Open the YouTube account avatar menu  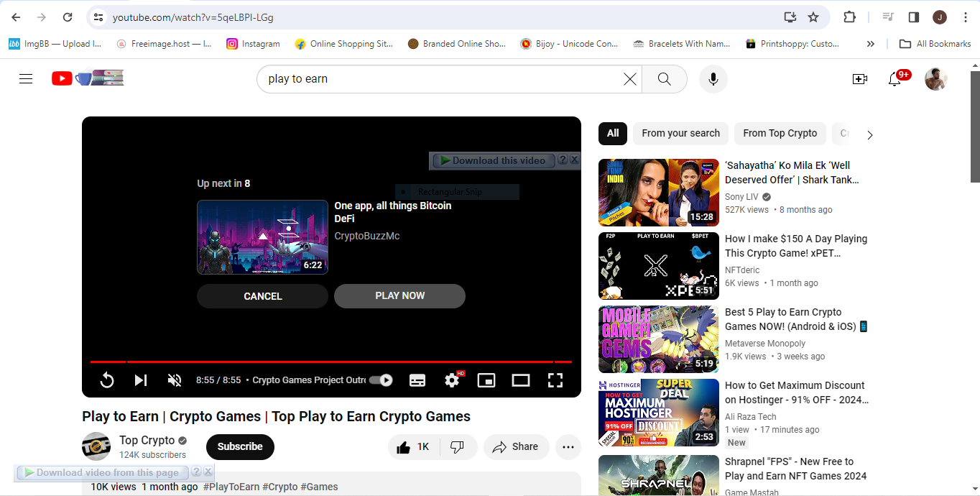point(935,79)
